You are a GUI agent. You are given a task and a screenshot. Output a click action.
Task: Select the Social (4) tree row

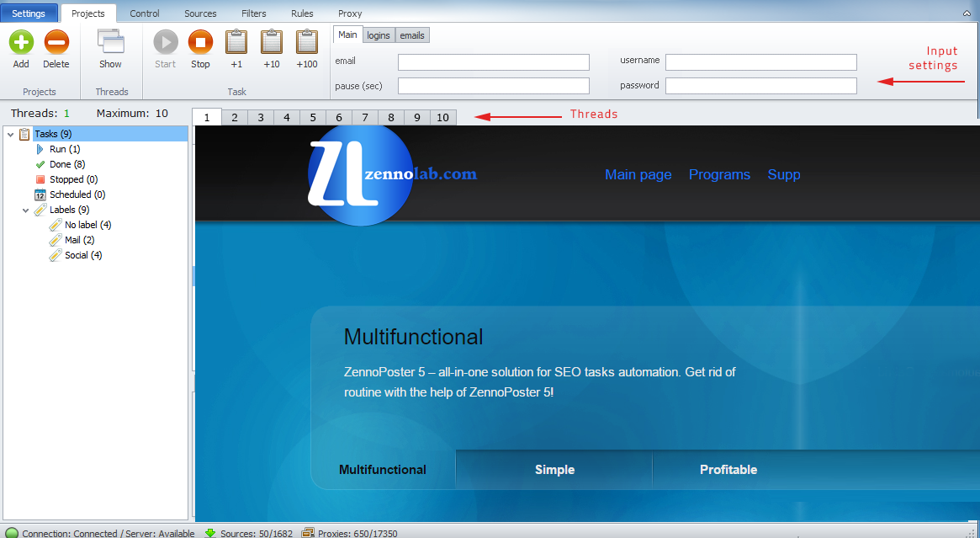click(84, 254)
